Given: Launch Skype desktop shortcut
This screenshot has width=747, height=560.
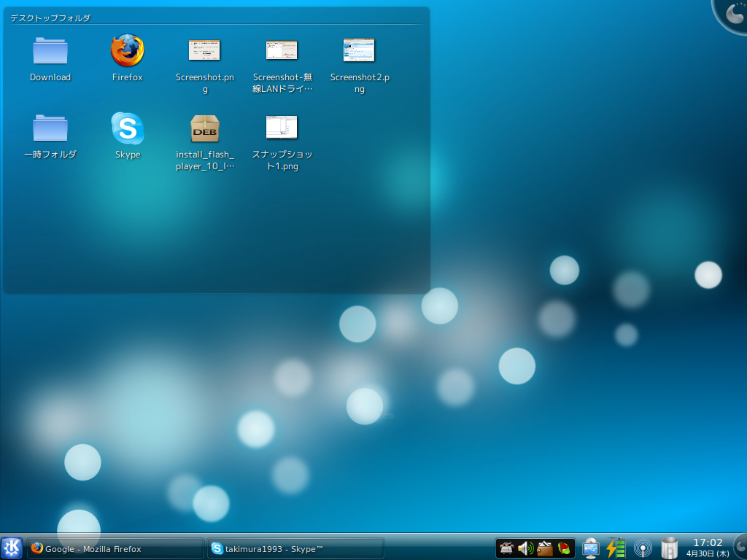Looking at the screenshot, I should (127, 128).
